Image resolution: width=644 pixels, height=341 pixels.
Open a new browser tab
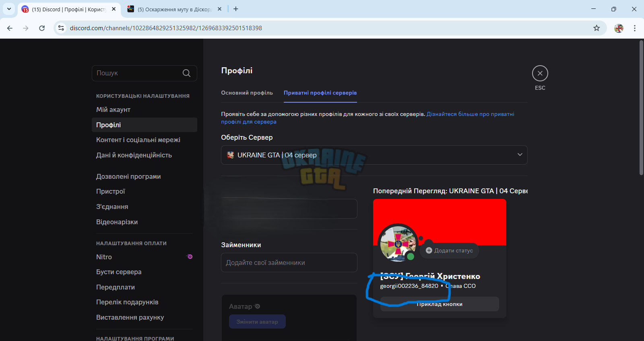[236, 9]
